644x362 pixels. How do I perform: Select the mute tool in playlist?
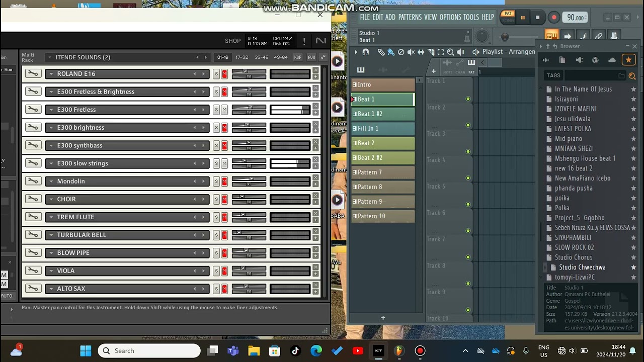pyautogui.click(x=411, y=52)
